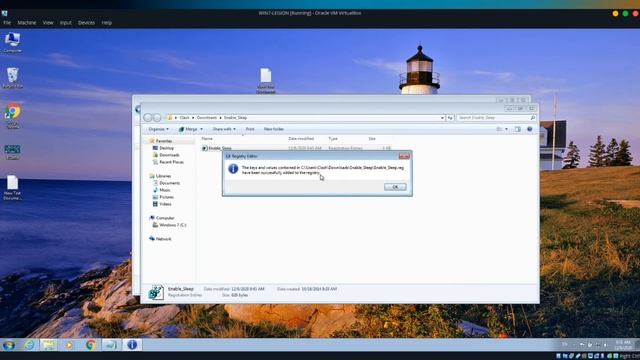Open the New Text Document desktop file

[x=12, y=188]
